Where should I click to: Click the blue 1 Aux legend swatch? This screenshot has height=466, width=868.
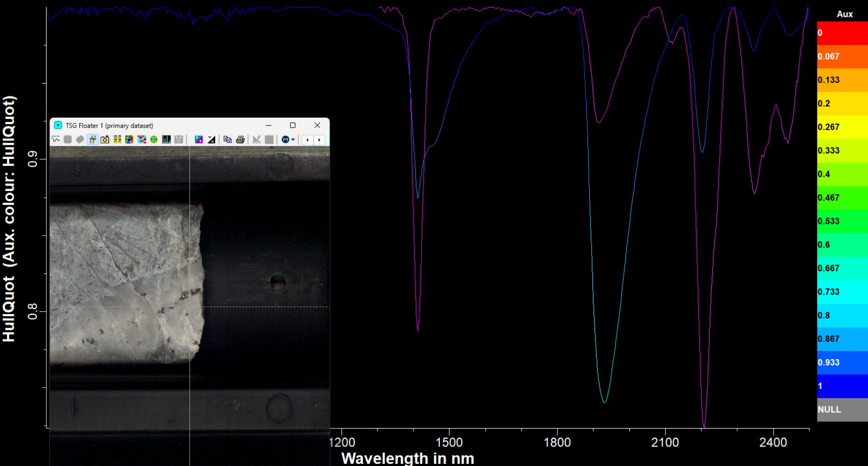point(843,386)
